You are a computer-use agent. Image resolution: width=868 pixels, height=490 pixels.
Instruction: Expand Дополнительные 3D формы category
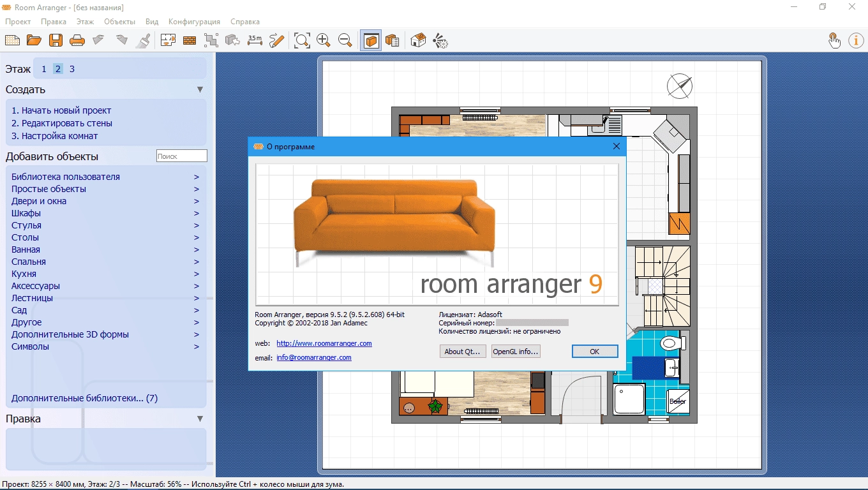[x=105, y=334]
